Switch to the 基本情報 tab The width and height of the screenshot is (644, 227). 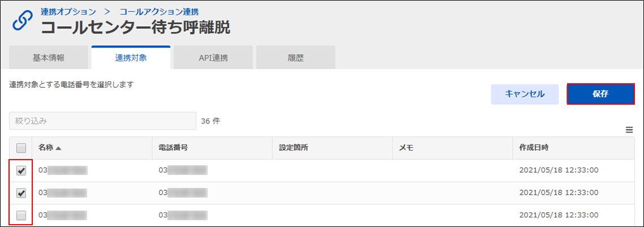coord(49,58)
